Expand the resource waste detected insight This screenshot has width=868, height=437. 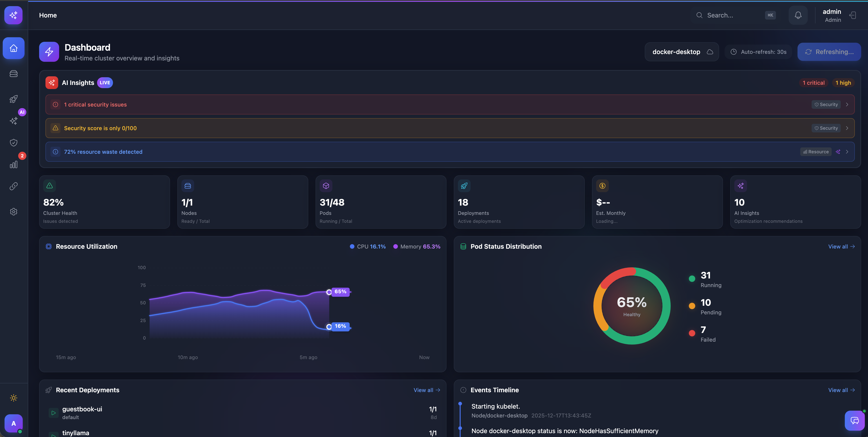tap(847, 152)
